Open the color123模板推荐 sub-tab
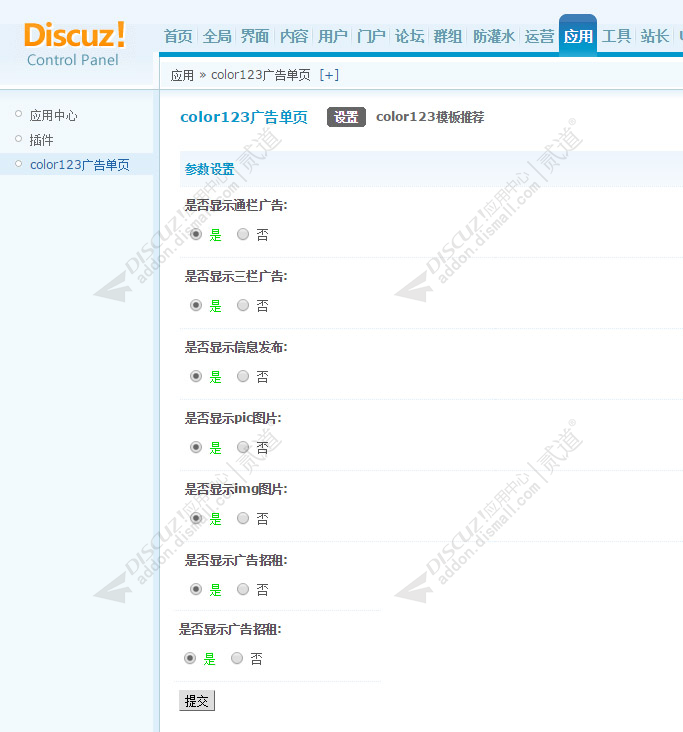Viewport: 683px width, 732px height. (x=430, y=117)
